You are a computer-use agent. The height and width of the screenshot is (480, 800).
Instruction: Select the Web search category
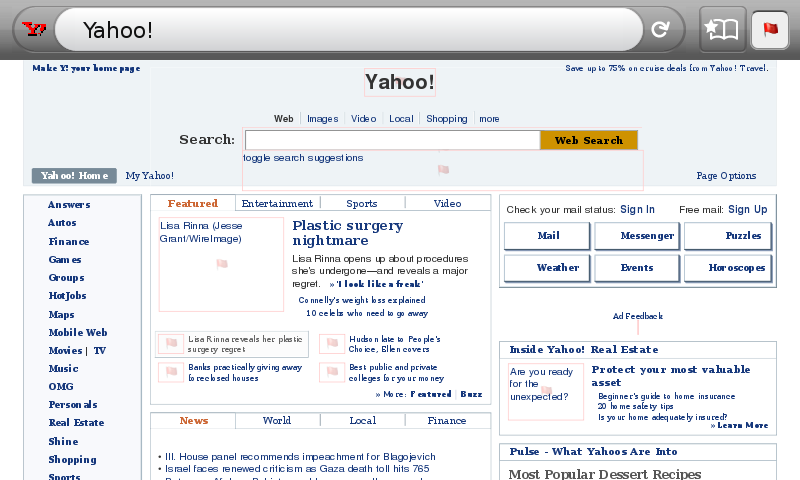click(284, 119)
